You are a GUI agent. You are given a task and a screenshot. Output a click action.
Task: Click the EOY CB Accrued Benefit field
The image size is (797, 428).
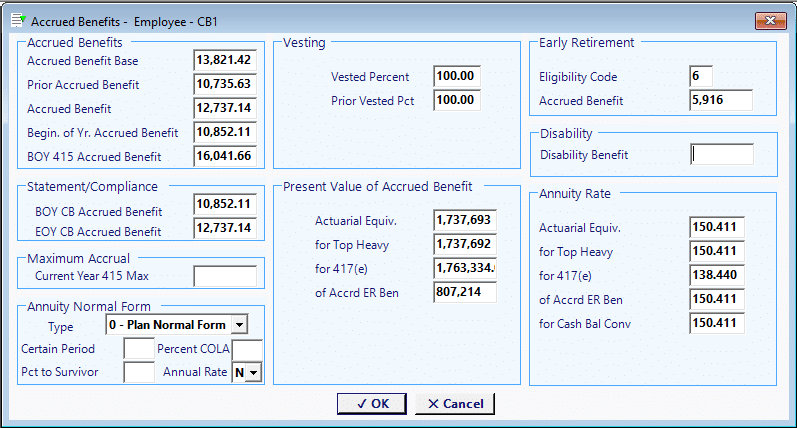[x=225, y=228]
